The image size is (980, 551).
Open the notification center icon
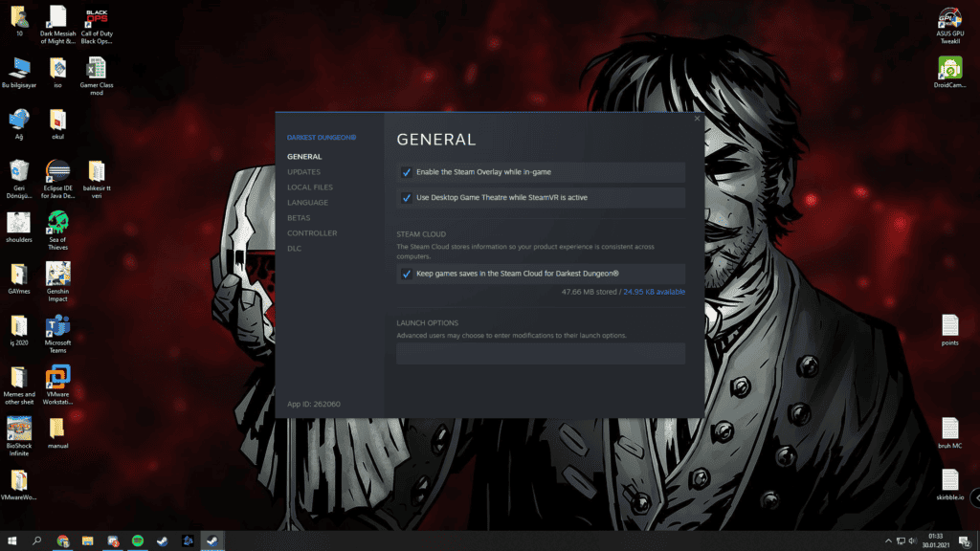[965, 541]
